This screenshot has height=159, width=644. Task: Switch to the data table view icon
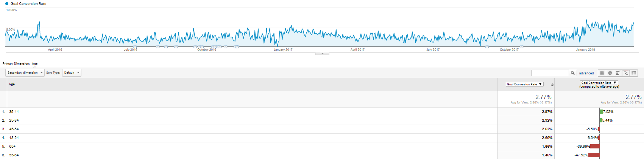(602, 73)
